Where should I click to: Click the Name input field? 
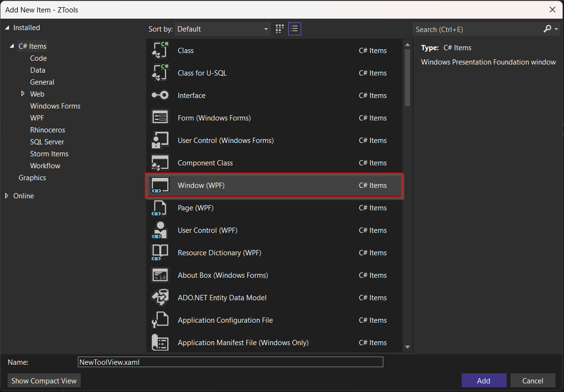[230, 362]
